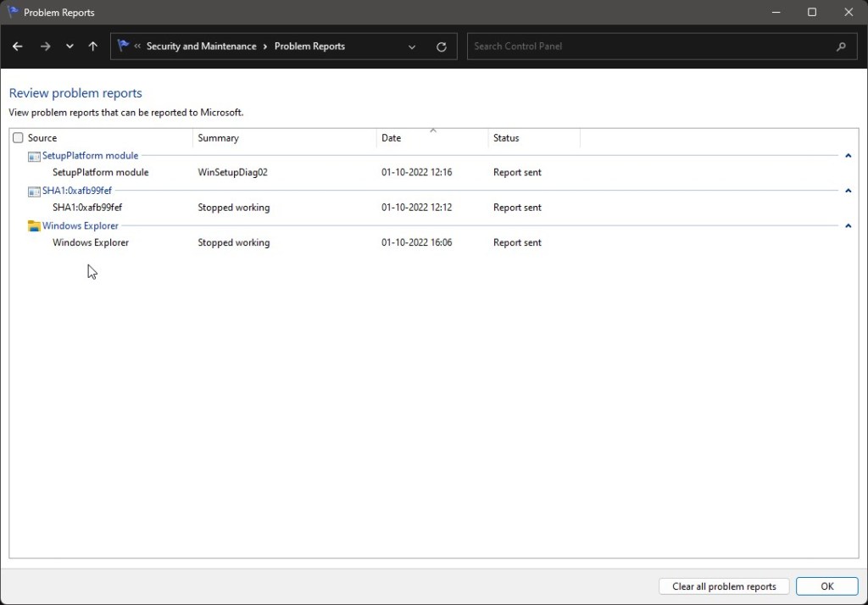Click Clear all problem reports button

(x=724, y=586)
